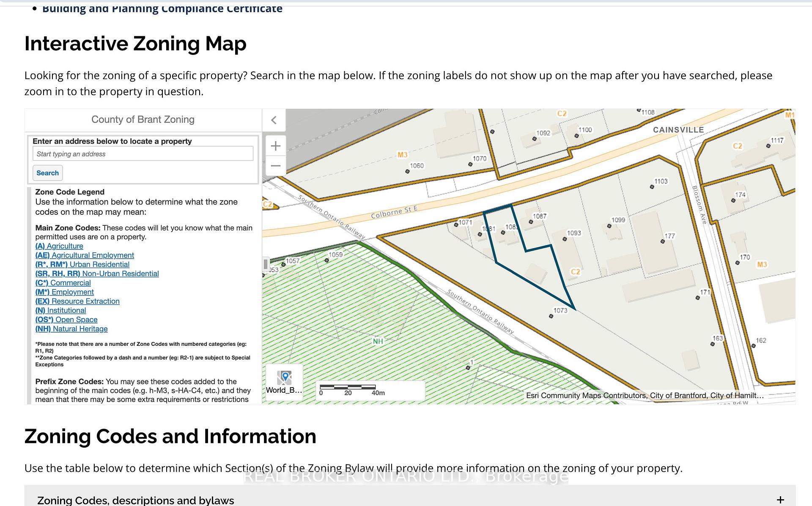Viewport: 812px width, 506px height.
Task: Select property marker 1071 on map
Action: pyautogui.click(x=456, y=225)
